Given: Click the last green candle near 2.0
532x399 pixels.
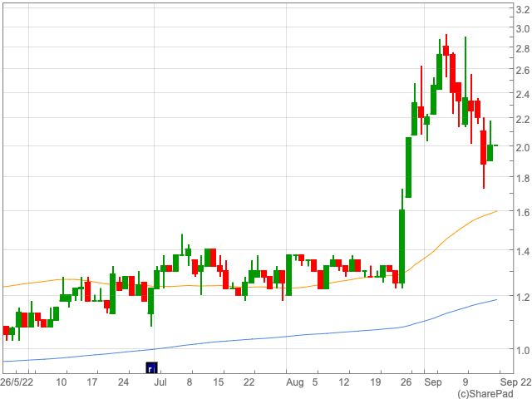Looking at the screenshot, I should tap(490, 152).
